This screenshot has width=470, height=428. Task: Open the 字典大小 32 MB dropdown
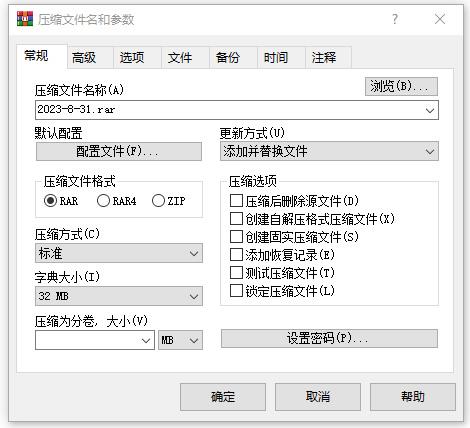(x=119, y=296)
